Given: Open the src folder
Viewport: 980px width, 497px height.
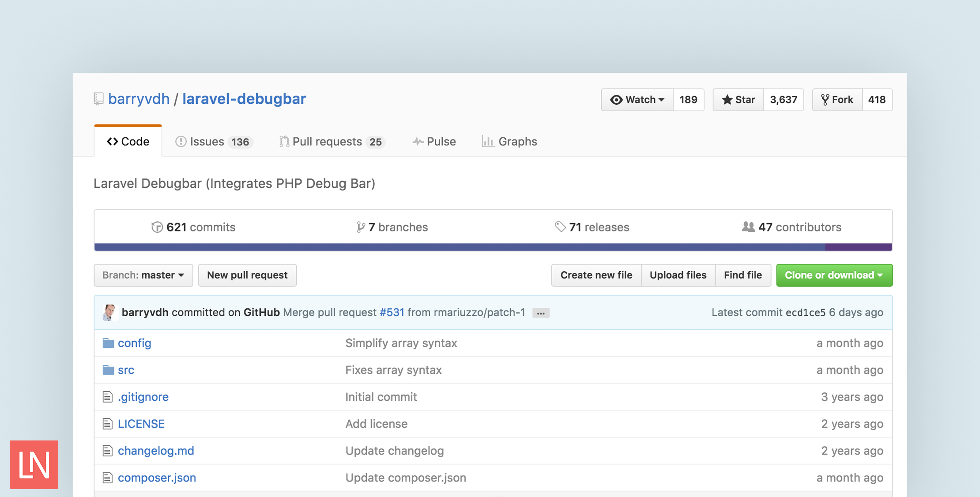Looking at the screenshot, I should click(x=126, y=370).
